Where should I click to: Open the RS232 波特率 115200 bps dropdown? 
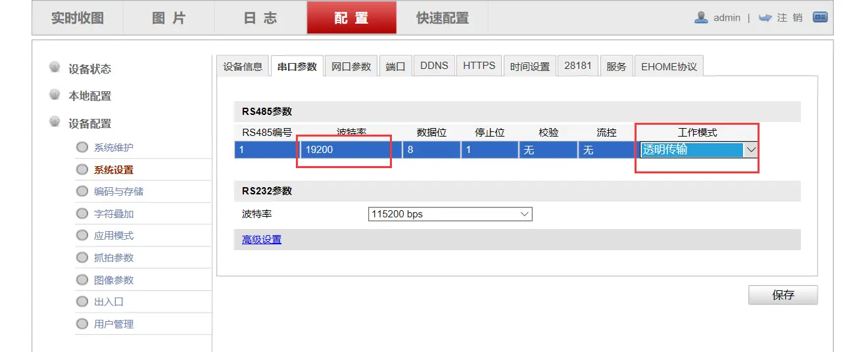click(450, 214)
